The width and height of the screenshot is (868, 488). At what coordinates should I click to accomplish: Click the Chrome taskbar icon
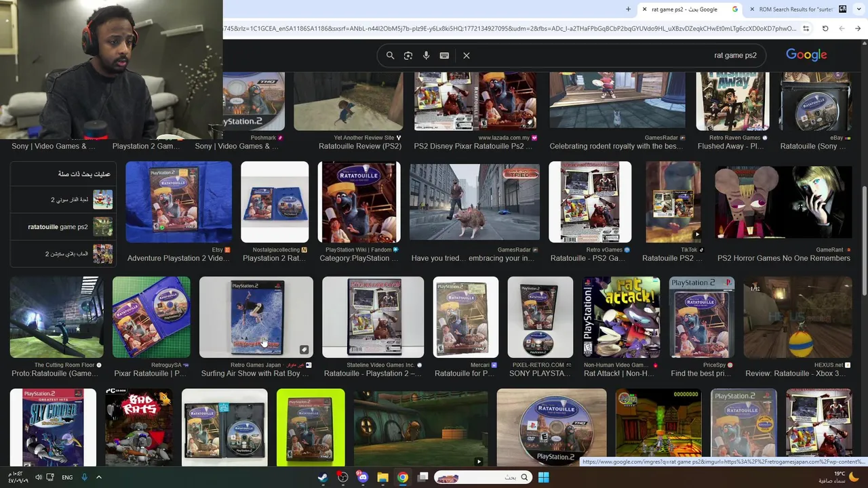coord(403,477)
